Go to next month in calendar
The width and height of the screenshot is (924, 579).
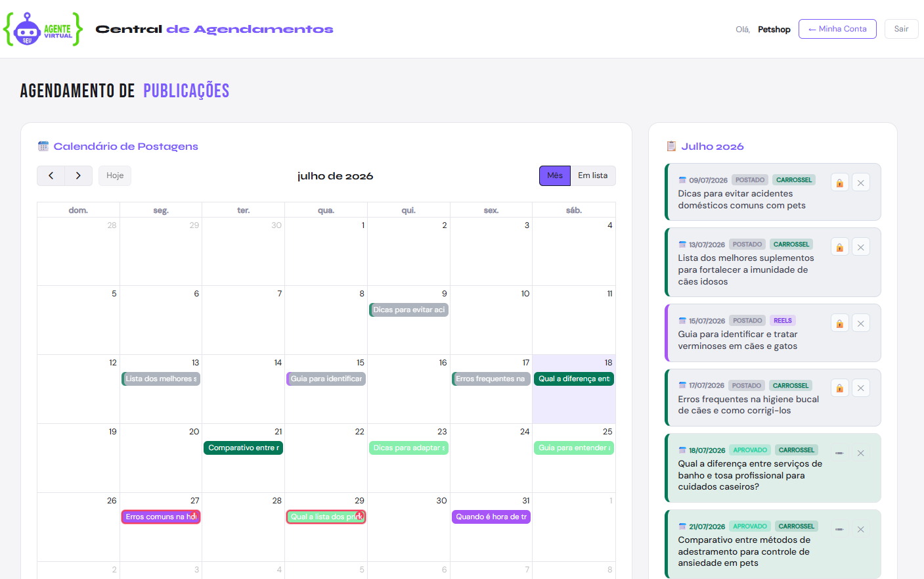79,175
